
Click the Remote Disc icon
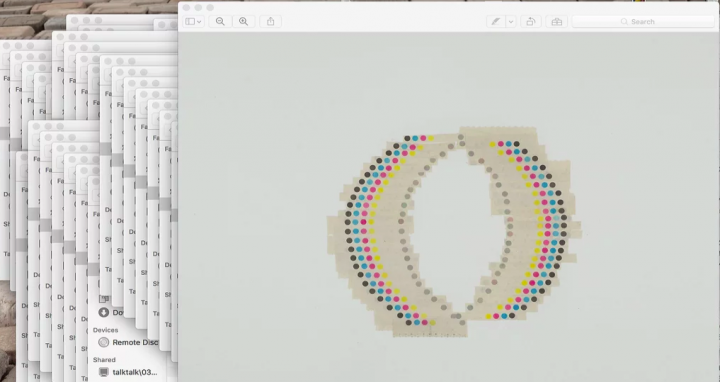pos(104,342)
